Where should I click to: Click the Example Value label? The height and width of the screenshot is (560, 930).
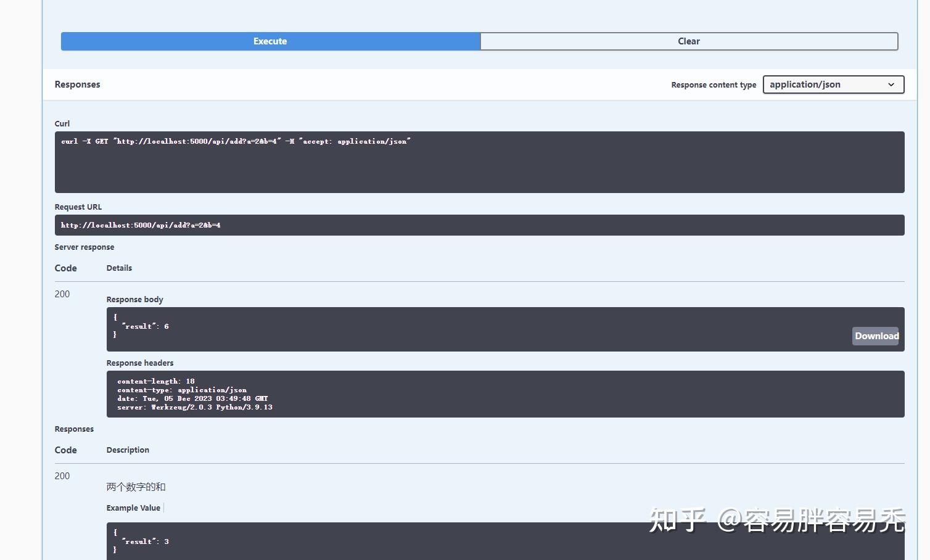pos(133,508)
